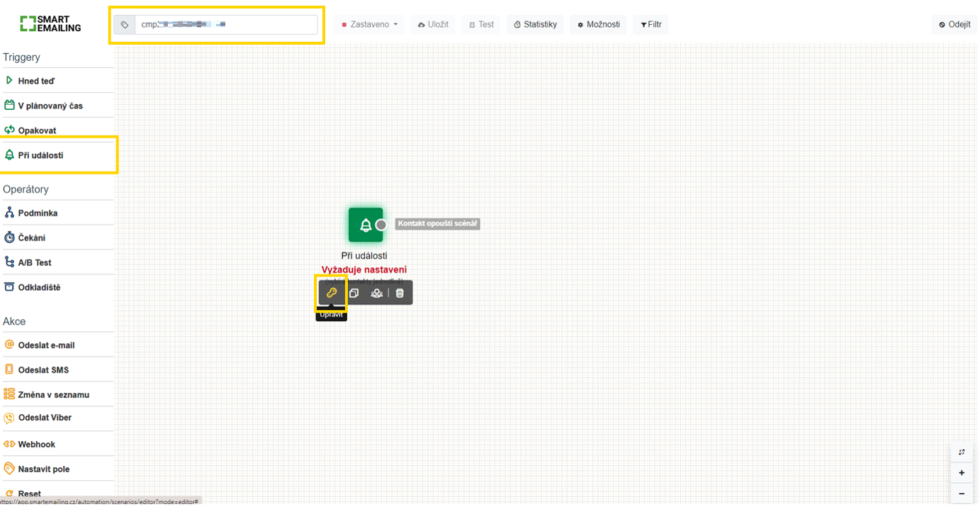
Task: Choose the A/B Test operator
Action: point(35,263)
